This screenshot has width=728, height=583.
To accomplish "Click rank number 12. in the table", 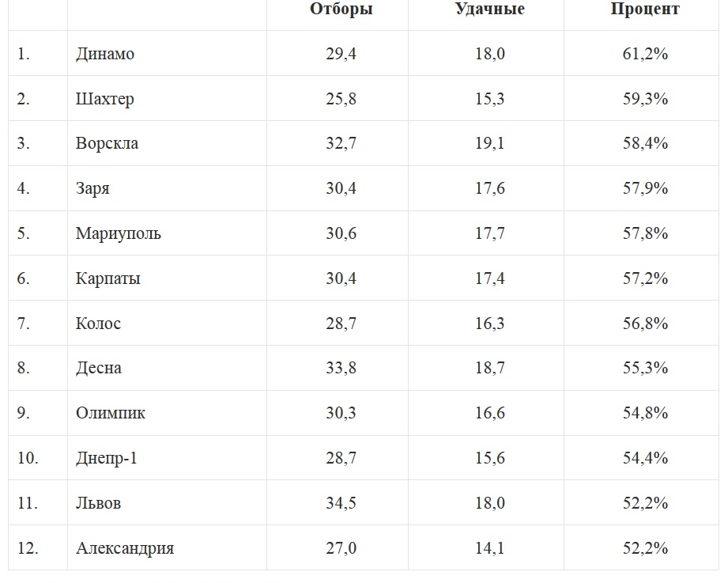I will coord(28,548).
